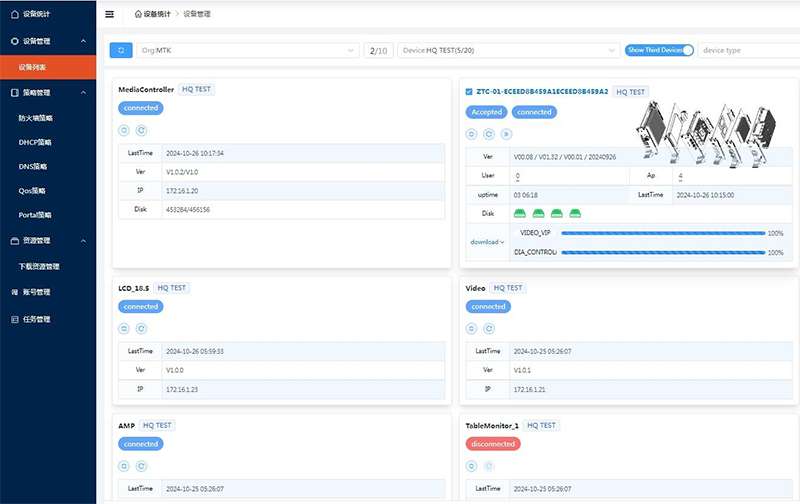Uncheck the ZTC-01-ECEED8B459A1 device checkbox

coord(469,92)
